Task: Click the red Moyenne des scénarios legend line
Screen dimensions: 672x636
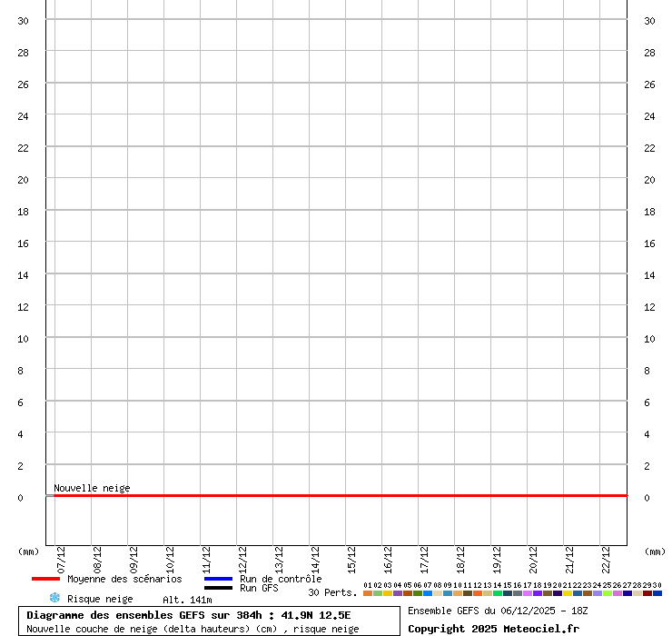Action: (45, 579)
